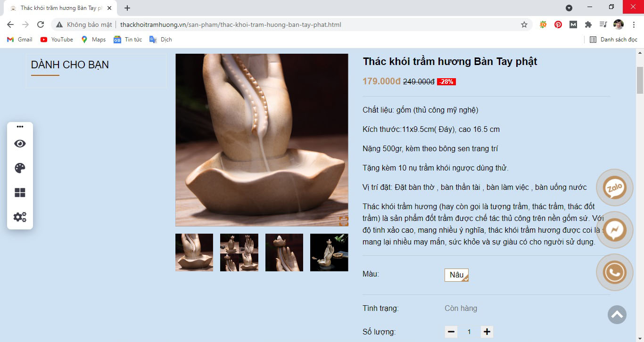The height and width of the screenshot is (342, 644).
Task: Toggle the eye visibility icon in side panel
Action: pos(20,144)
